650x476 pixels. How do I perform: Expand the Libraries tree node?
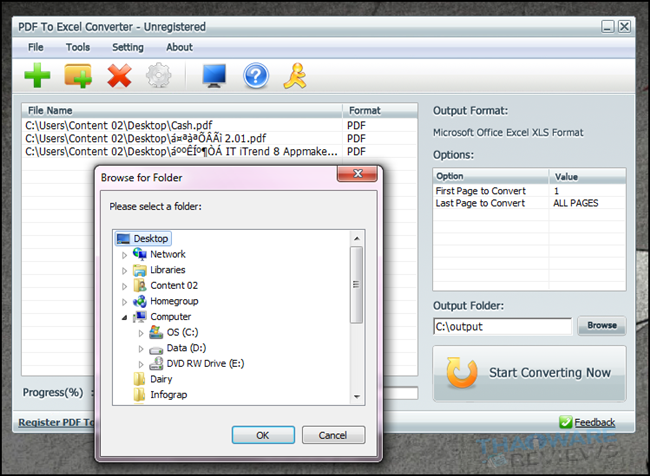pyautogui.click(x=124, y=271)
